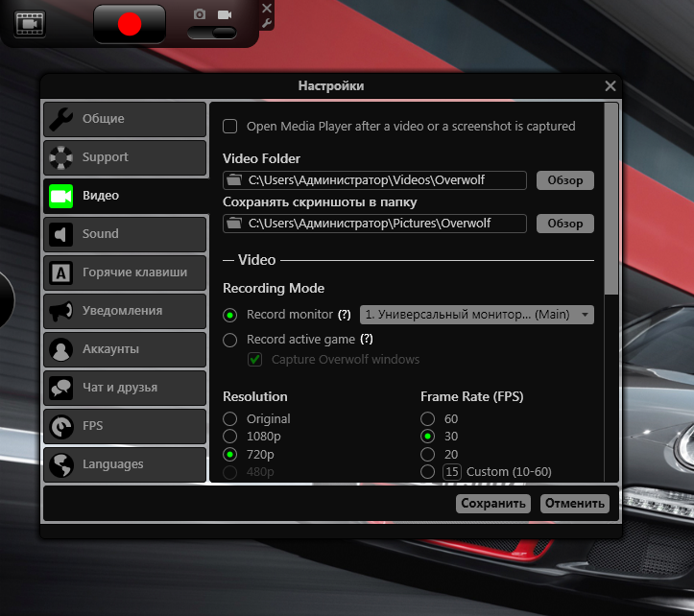Select Custom (10-60) frame rate radio
694x616 pixels.
427,472
